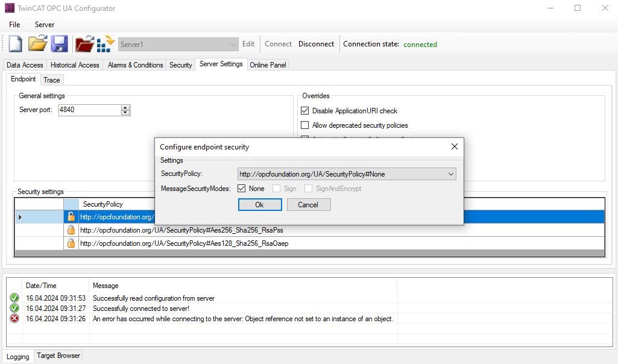Click lock icon of Aes128_Sha256_RsaOaep row

(x=71, y=243)
